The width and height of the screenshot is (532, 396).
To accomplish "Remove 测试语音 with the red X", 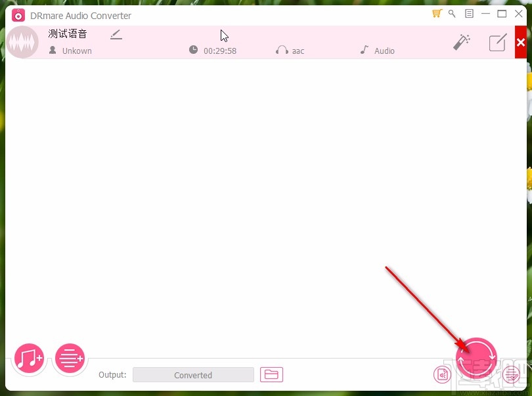I will pos(521,41).
